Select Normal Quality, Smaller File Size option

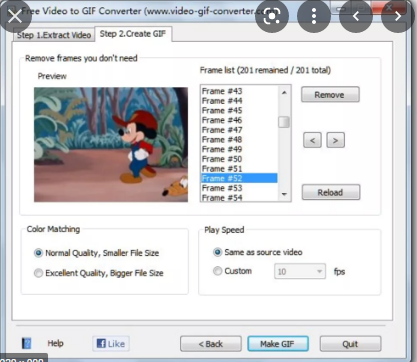pyautogui.click(x=97, y=253)
